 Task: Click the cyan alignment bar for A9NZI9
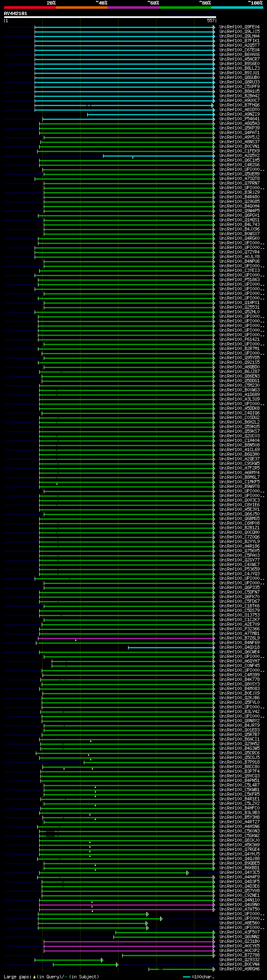pos(151,114)
